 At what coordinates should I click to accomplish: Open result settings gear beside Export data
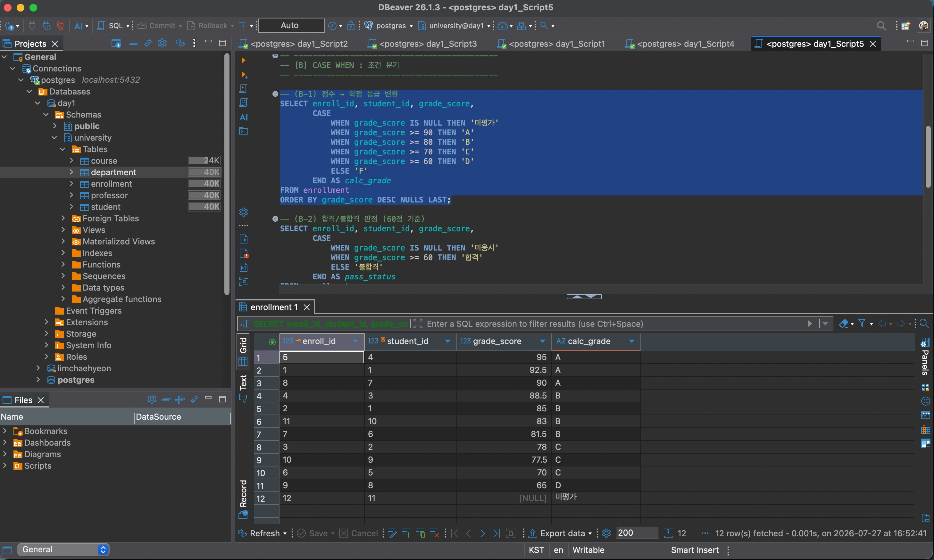[606, 533]
